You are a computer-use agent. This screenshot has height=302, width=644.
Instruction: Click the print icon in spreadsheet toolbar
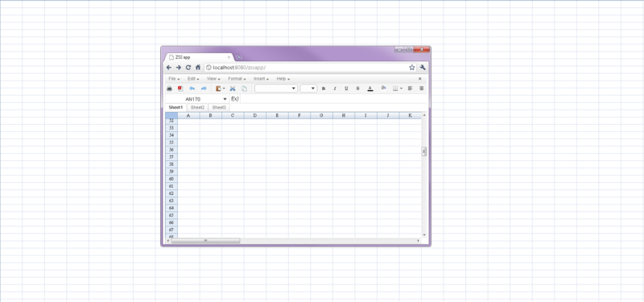click(169, 89)
